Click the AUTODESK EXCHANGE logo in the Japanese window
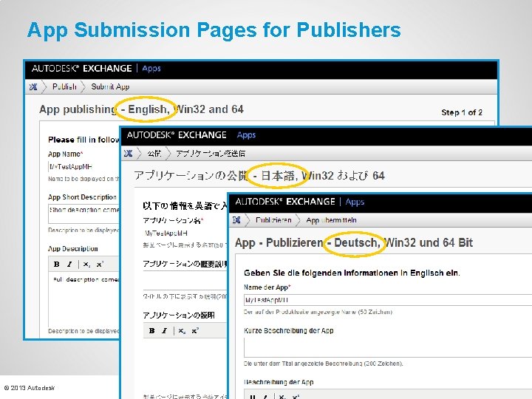Screen dimensions: 532x399 (x=177, y=135)
